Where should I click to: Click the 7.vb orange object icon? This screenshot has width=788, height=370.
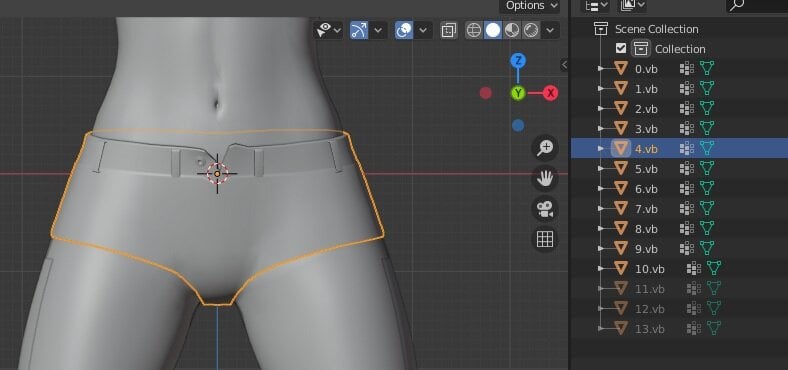point(621,208)
